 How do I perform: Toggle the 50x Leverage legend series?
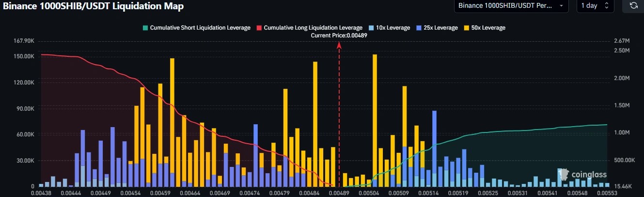485,28
